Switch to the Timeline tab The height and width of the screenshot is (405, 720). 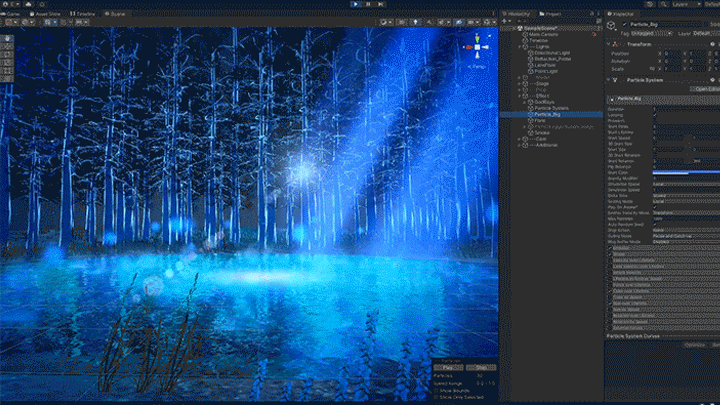click(82, 14)
